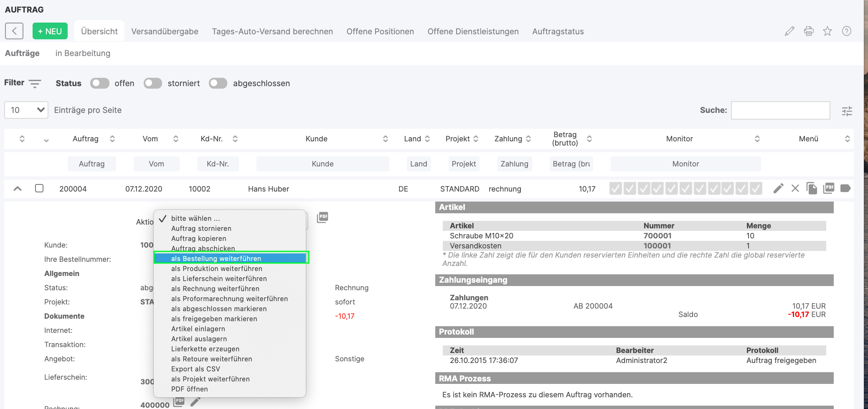
Task: Open the PDF icon in order 200004 row
Action: (x=829, y=189)
